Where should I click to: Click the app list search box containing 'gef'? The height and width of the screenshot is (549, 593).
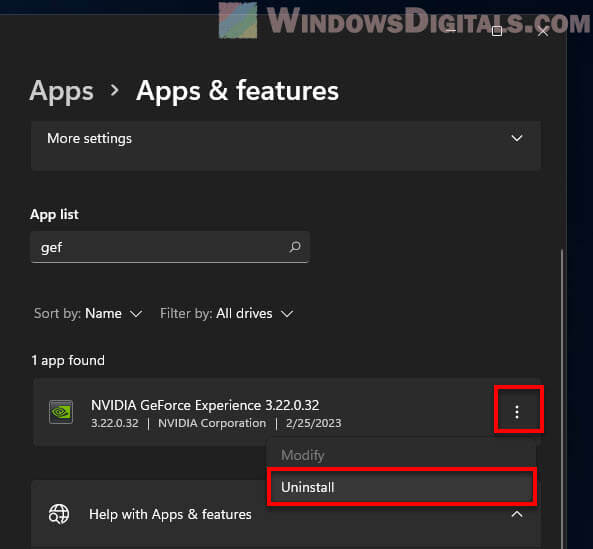(x=170, y=247)
